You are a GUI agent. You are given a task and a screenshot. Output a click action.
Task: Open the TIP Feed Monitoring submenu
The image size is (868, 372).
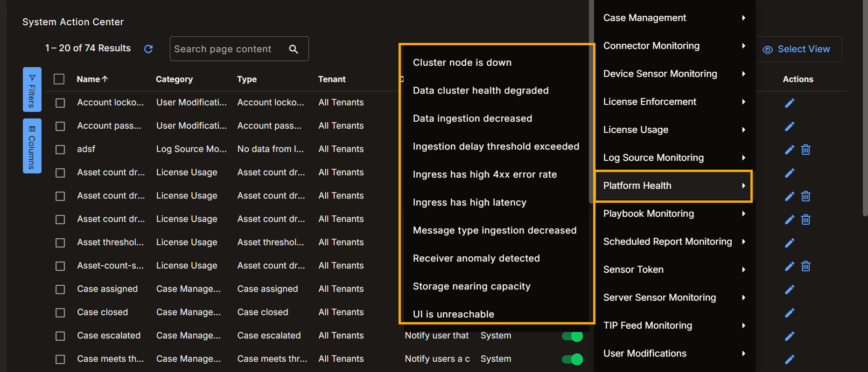coord(674,325)
